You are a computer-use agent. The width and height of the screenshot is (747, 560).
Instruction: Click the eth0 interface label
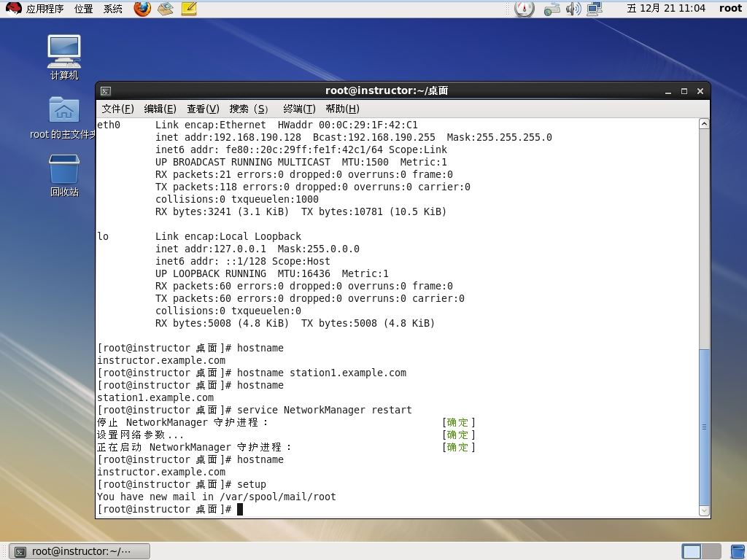point(109,125)
